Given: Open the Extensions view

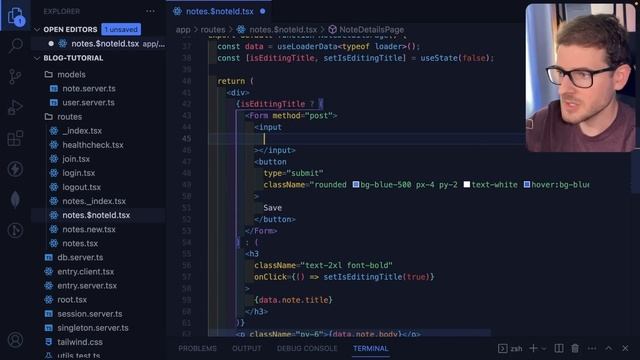Looking at the screenshot, I should [x=15, y=138].
